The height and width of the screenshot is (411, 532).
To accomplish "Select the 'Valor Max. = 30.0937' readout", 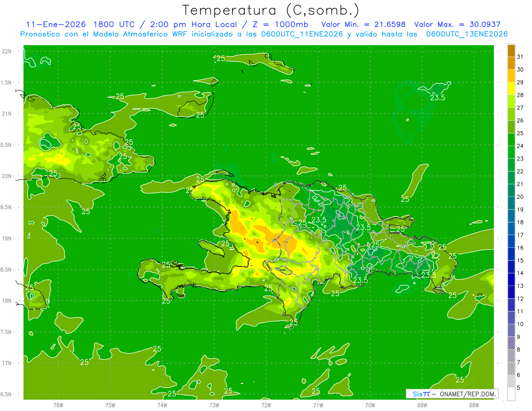I will [457, 24].
